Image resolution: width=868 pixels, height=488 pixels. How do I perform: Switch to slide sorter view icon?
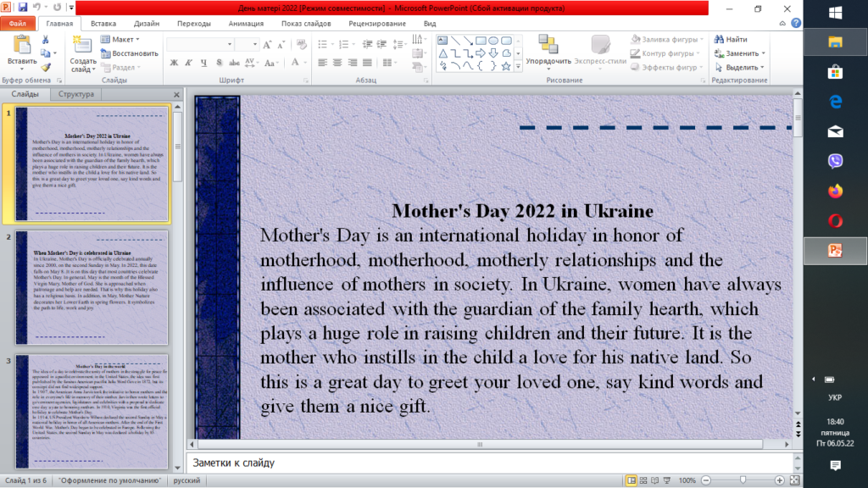pyautogui.click(x=645, y=480)
